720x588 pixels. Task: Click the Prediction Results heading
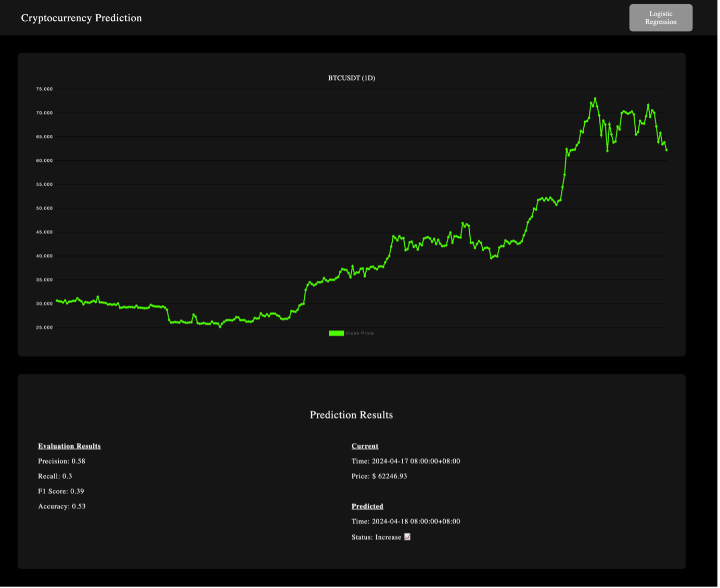tap(352, 416)
